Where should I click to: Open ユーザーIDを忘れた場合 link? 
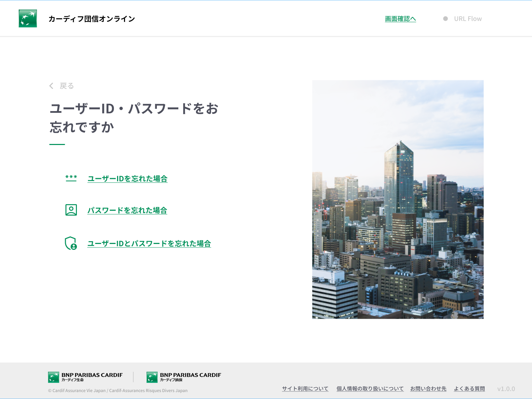127,179
